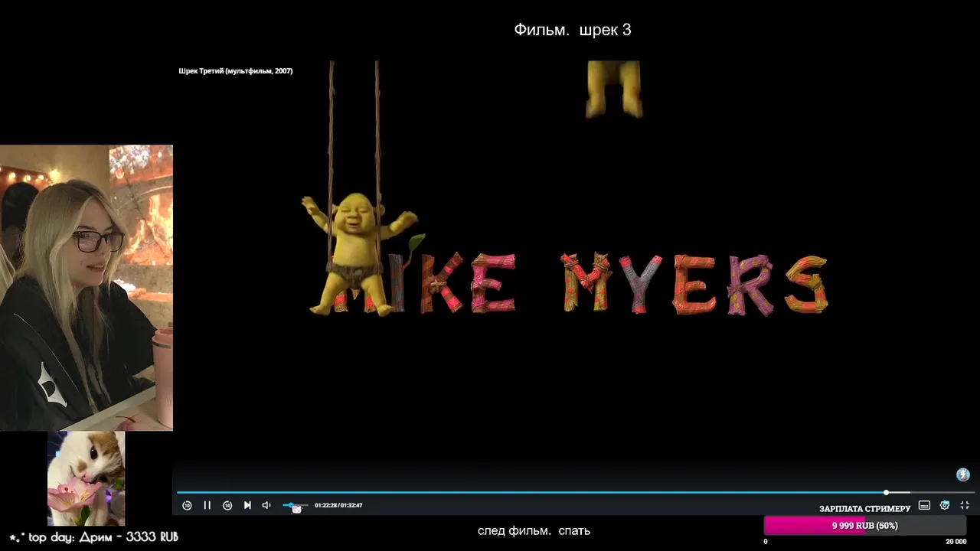This screenshot has height=551, width=980.
Task: Adjust the volume slider
Action: [295, 505]
